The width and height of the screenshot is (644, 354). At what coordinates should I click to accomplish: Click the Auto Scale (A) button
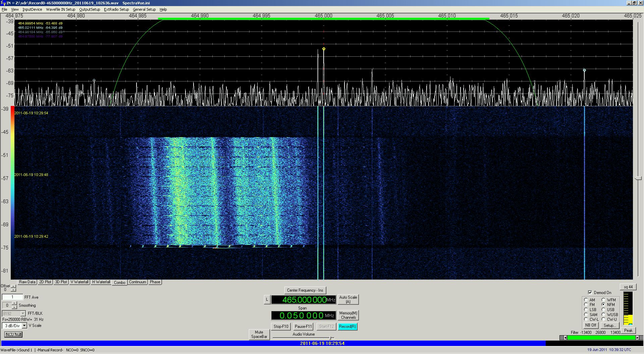pos(348,299)
